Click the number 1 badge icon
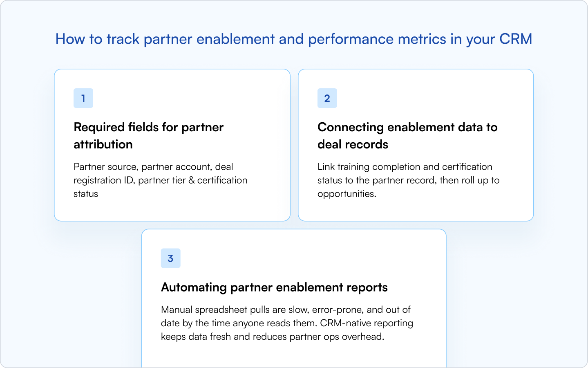The image size is (588, 368). coord(83,98)
